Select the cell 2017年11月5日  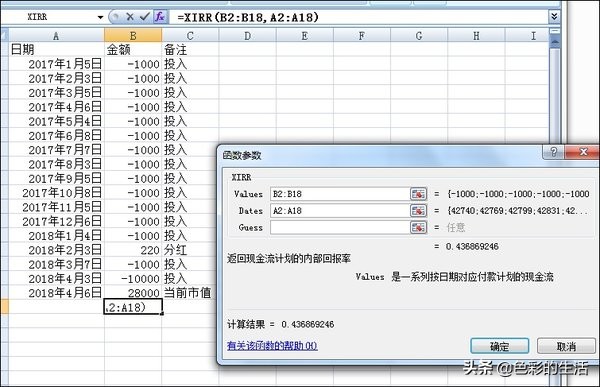click(56, 207)
